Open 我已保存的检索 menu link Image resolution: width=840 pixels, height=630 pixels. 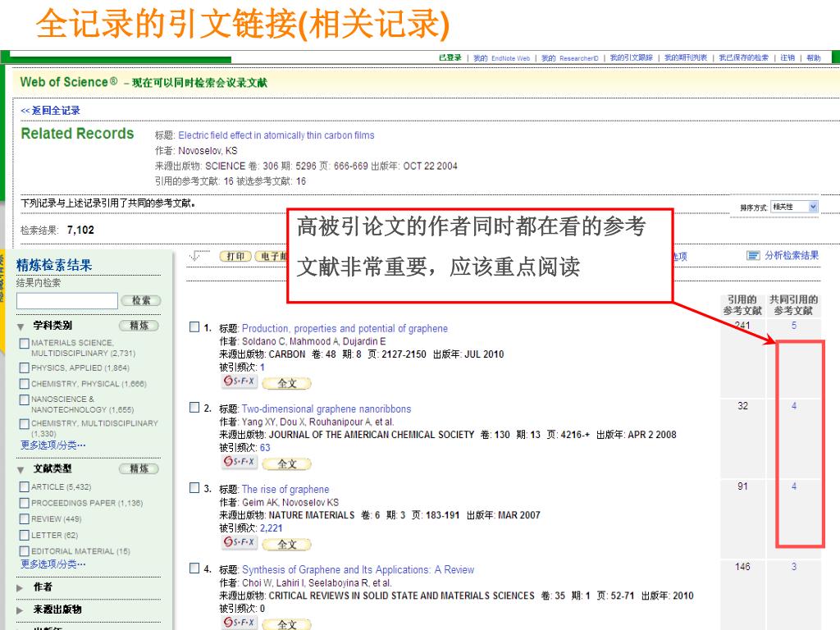pyautogui.click(x=743, y=58)
